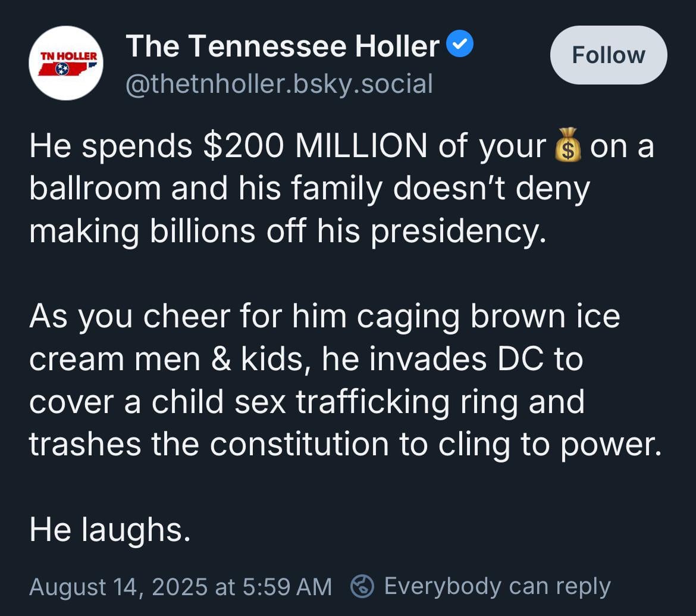This screenshot has width=696, height=616.
Task: Click the globe reply-settings icon
Action: click(x=362, y=586)
